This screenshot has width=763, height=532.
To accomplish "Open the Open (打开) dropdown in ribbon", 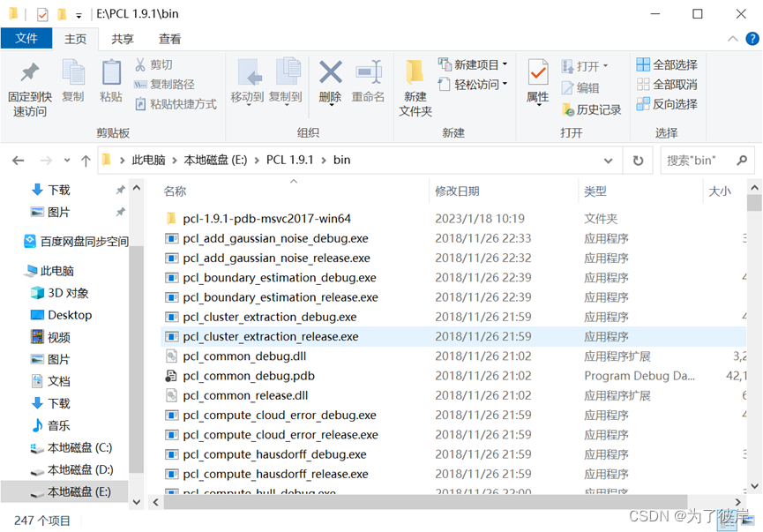I will (585, 65).
